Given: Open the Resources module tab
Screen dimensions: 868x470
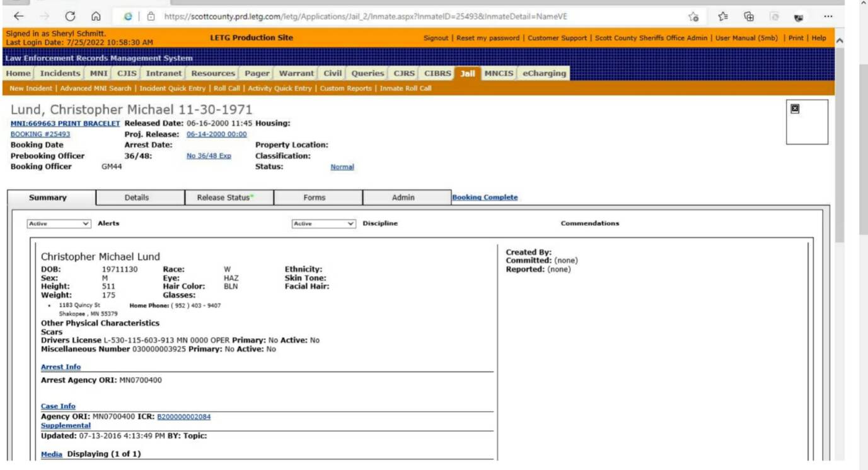Looking at the screenshot, I should (213, 73).
